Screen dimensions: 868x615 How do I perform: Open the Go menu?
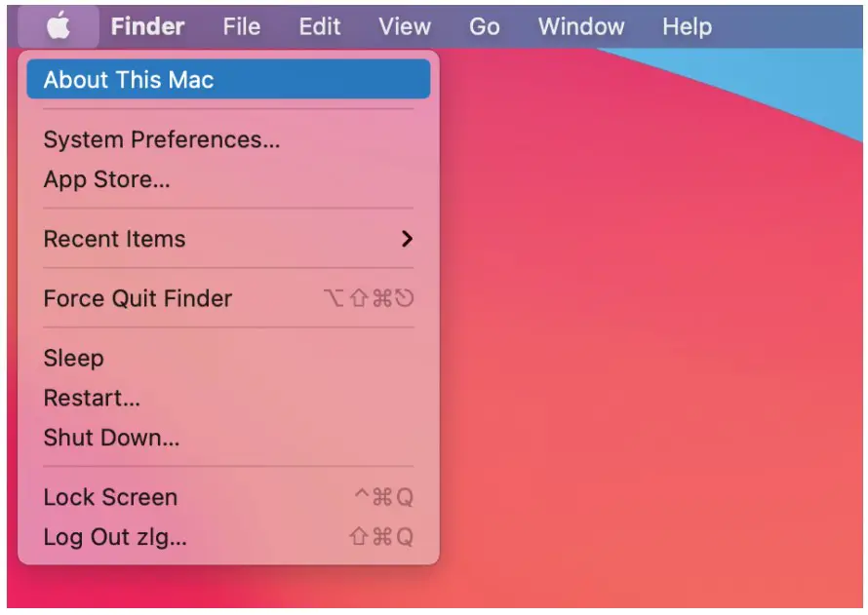pyautogui.click(x=485, y=26)
